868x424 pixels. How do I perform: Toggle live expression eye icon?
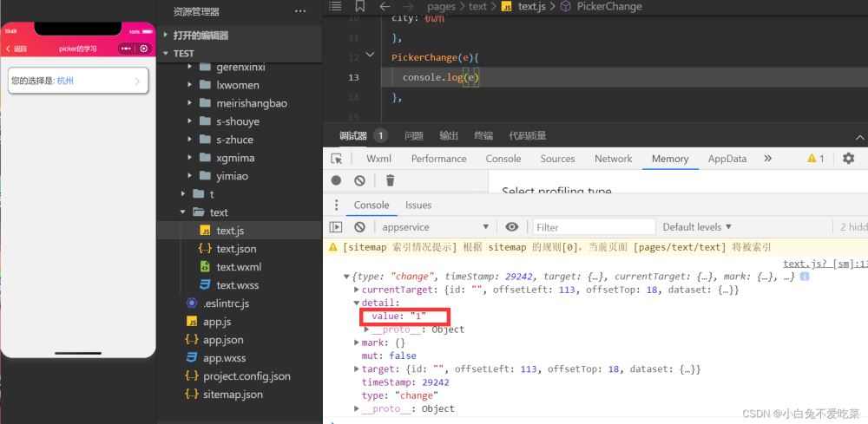pos(512,227)
